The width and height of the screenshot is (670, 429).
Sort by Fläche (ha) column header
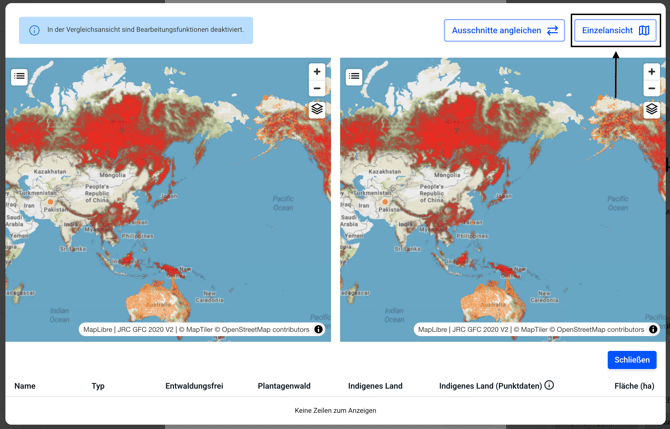634,386
